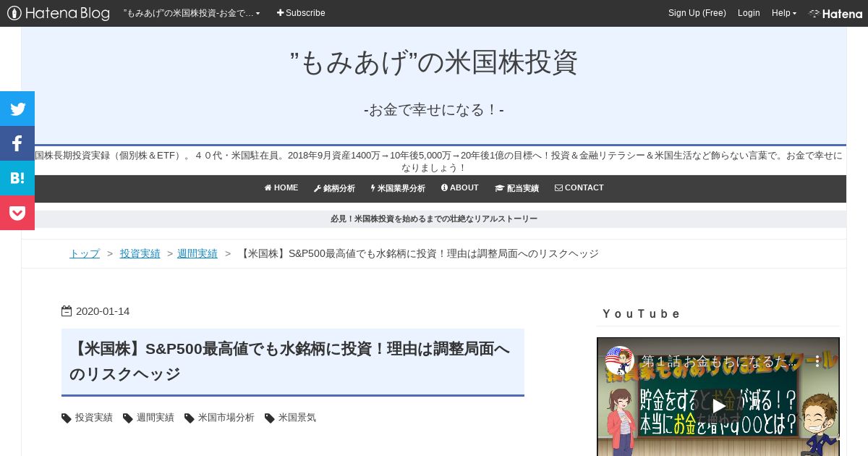Open the Help dropdown menu

point(784,13)
